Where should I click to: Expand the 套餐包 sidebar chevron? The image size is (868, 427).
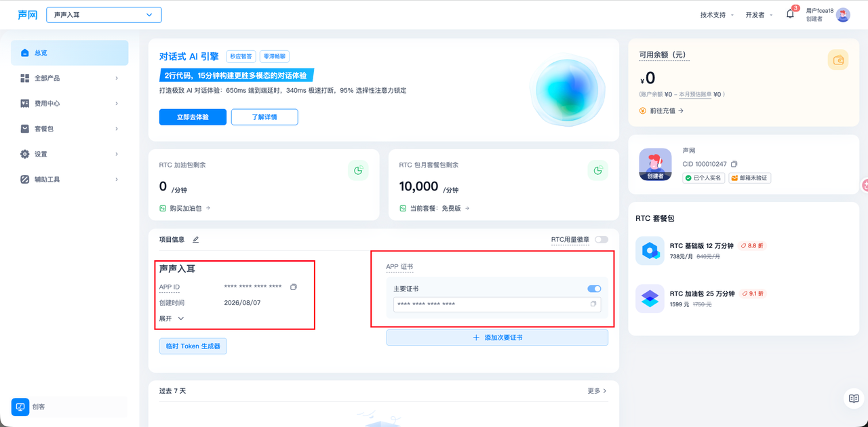click(117, 129)
